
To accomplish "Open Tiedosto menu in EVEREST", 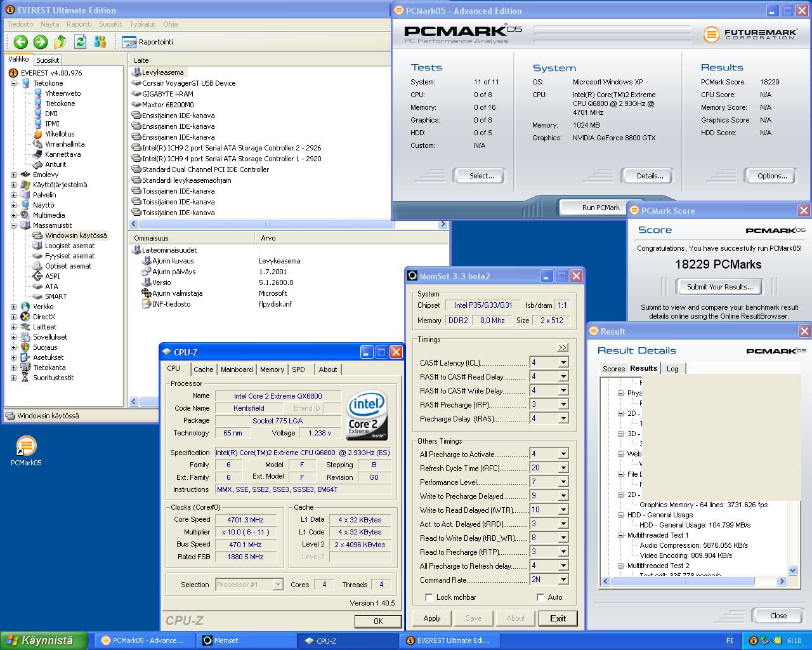I will coord(20,24).
